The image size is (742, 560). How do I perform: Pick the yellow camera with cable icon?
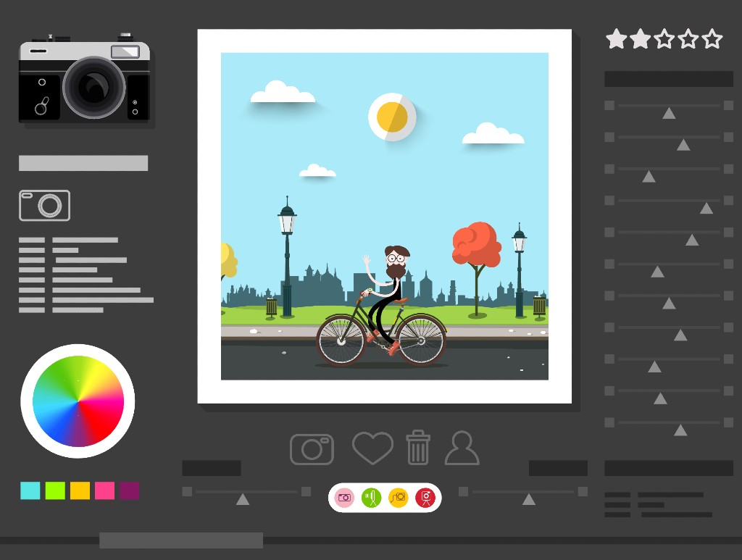pyautogui.click(x=399, y=498)
